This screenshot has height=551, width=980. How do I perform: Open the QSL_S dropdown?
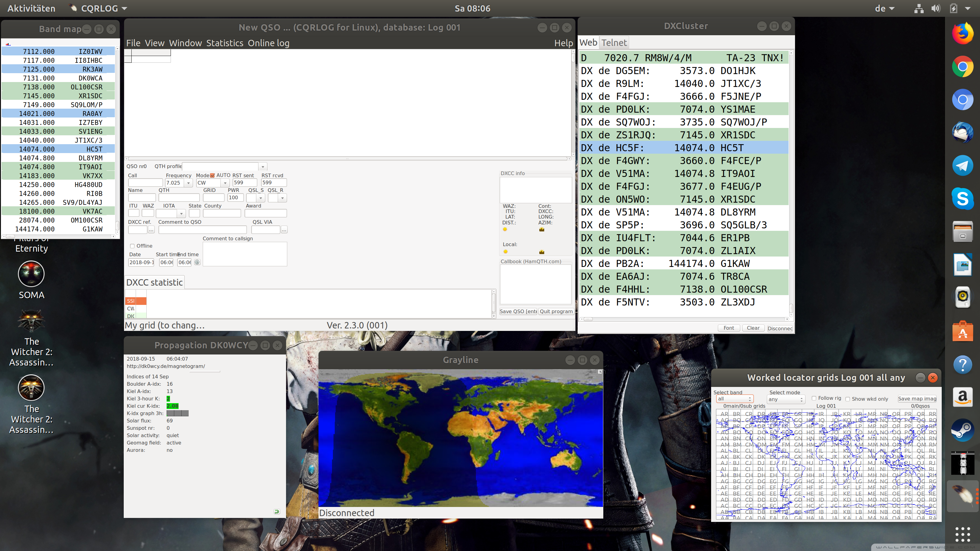(x=261, y=198)
